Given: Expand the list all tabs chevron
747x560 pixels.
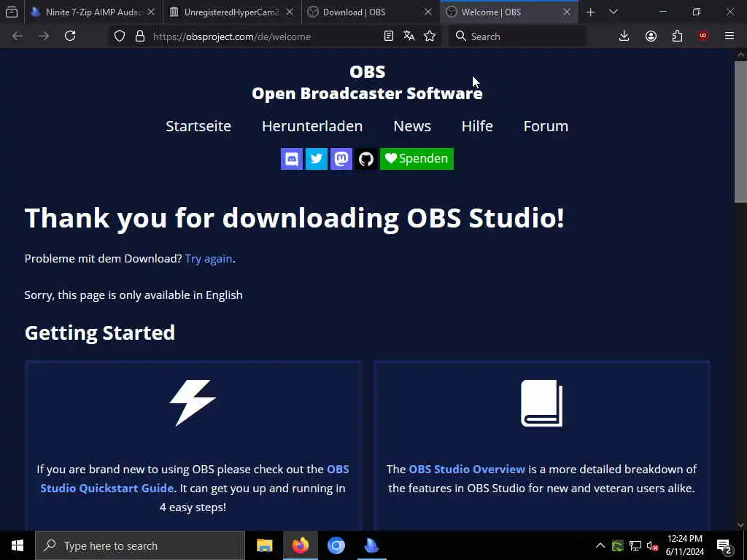Looking at the screenshot, I should click(614, 12).
